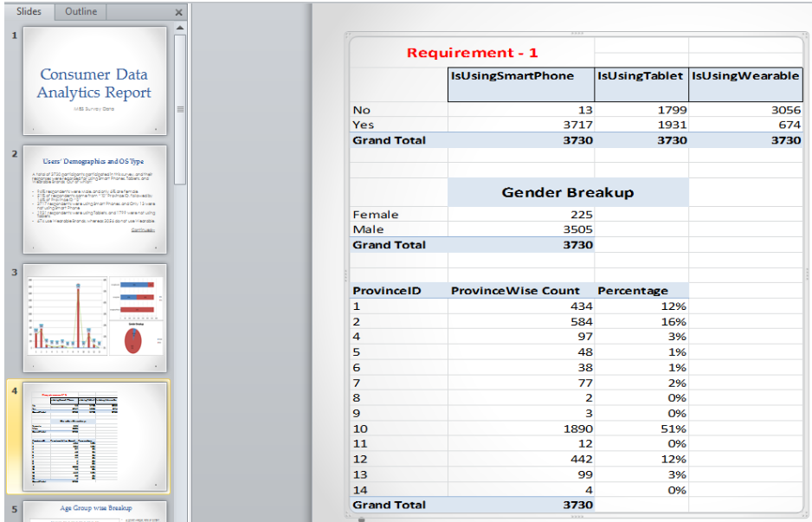Select the IsUsingTablet header cell
Image resolution: width=812 pixels, height=522 pixels.
coord(641,85)
